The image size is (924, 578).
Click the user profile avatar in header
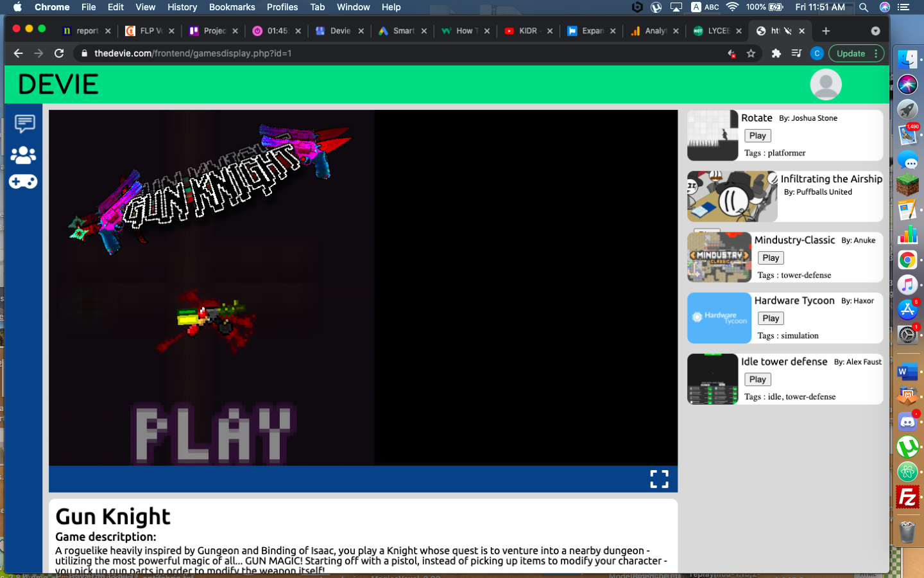click(x=826, y=84)
